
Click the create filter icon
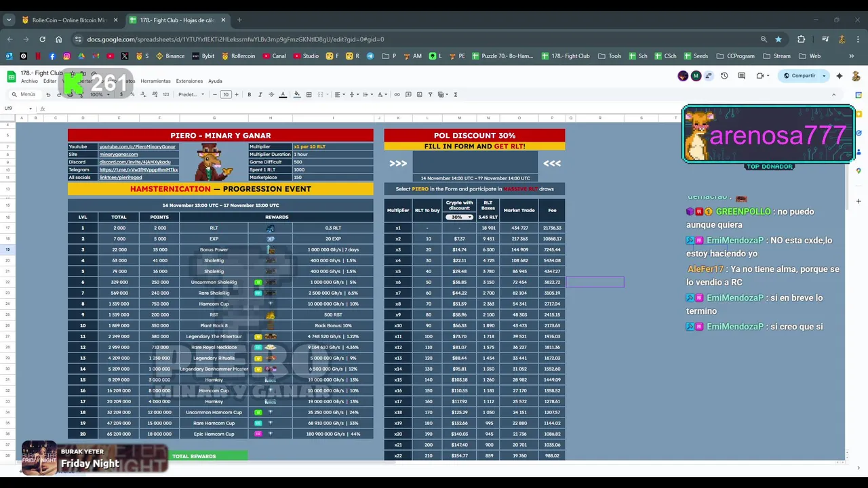pos(430,95)
